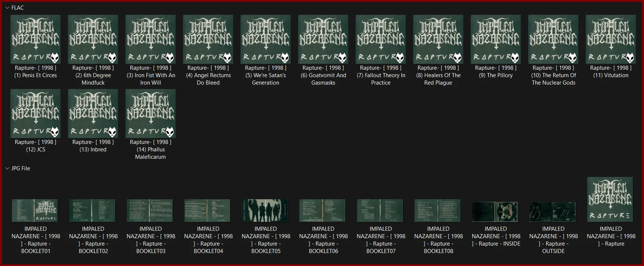Select the track (8) Healers Of The Red Plague icon
The height and width of the screenshot is (266, 644).
(x=438, y=39)
